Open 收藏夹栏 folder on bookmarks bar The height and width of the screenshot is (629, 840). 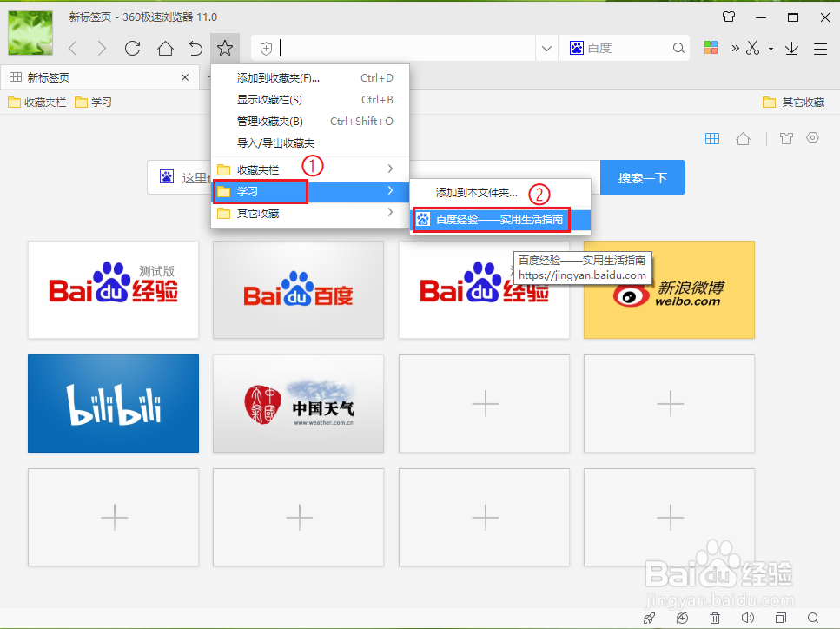(x=37, y=102)
